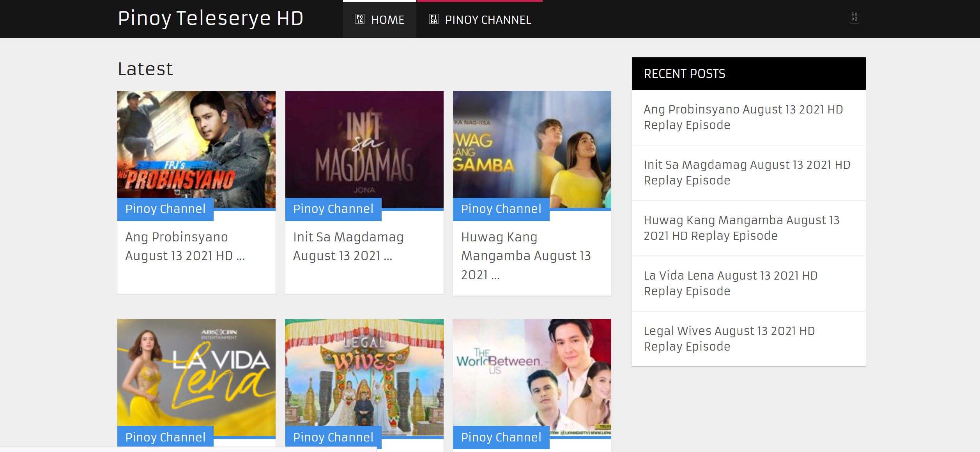Click the icon beside HOME label

click(359, 19)
